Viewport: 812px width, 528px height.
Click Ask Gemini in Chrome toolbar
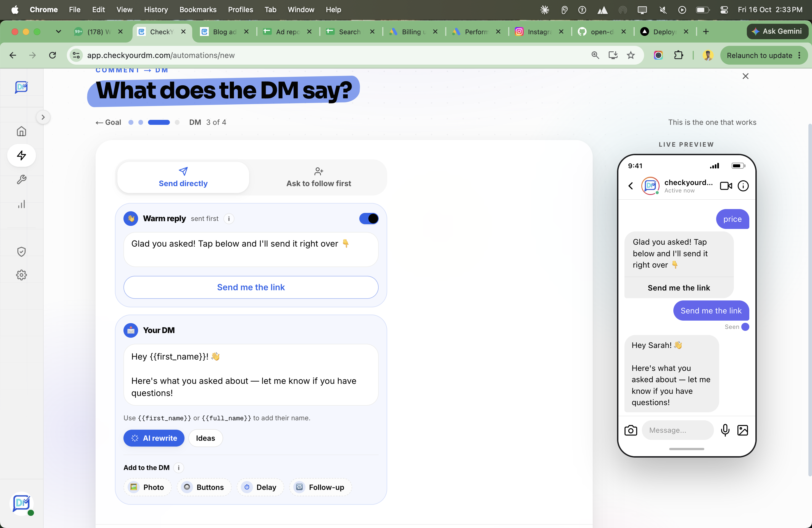pyautogui.click(x=777, y=31)
